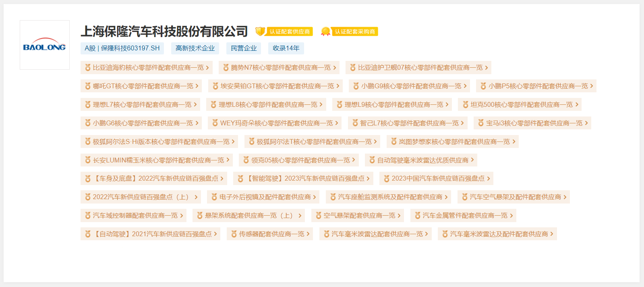The width and height of the screenshot is (644, 287).
Task: Click medal icon beside 哪吒GT核心零部件
Action: pos(88,86)
